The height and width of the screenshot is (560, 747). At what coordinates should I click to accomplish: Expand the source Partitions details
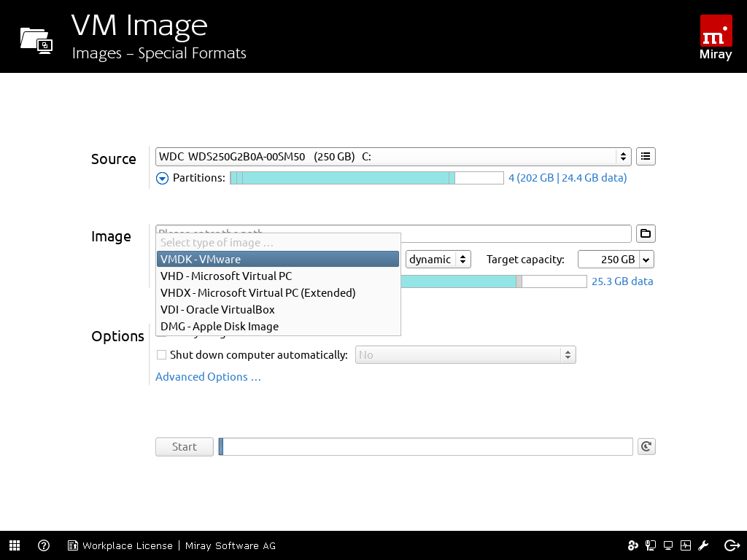click(163, 178)
